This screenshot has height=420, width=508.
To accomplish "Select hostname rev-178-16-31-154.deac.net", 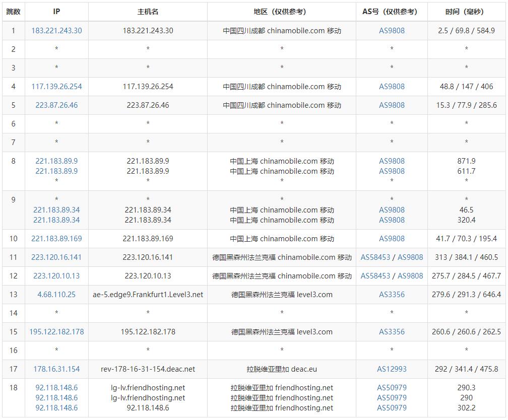I will point(148,369).
